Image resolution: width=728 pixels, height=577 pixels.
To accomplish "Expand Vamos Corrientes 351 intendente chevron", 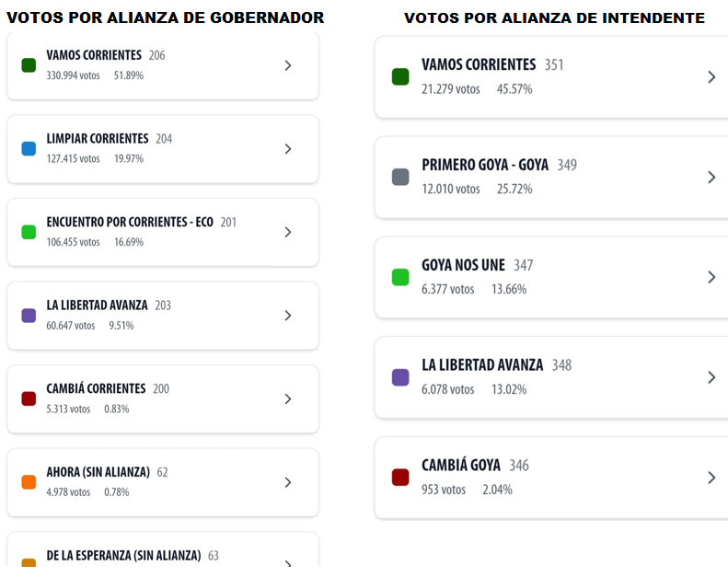I will pyautogui.click(x=711, y=77).
